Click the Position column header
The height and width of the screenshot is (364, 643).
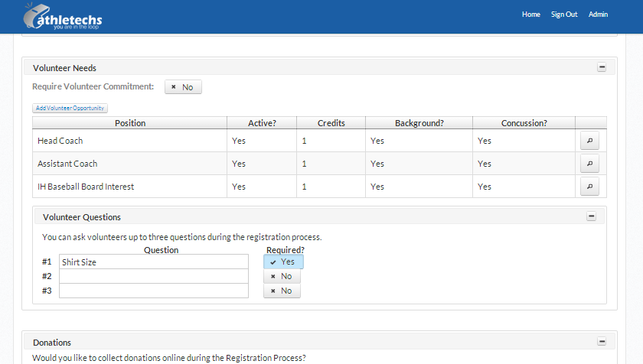tap(130, 123)
